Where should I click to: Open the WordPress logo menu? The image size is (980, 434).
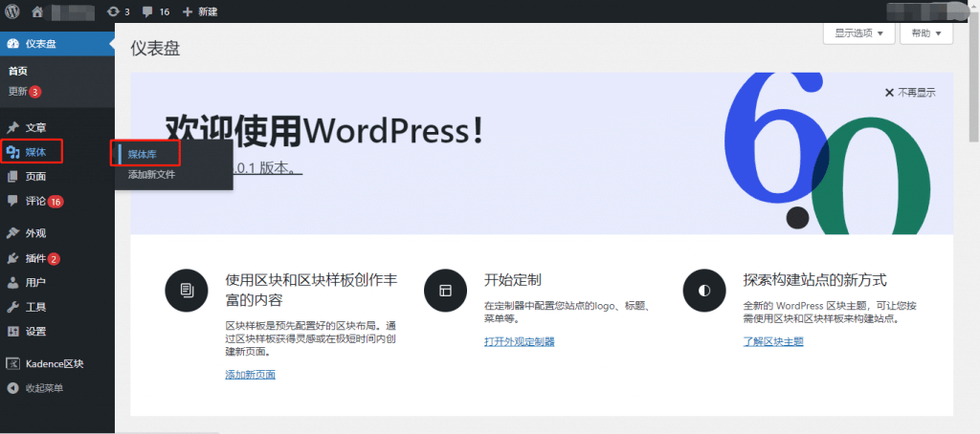coord(12,11)
